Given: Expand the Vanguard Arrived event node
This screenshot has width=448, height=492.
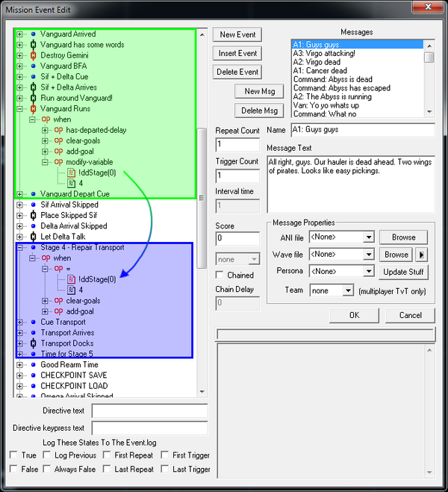Looking at the screenshot, I should pos(20,34).
